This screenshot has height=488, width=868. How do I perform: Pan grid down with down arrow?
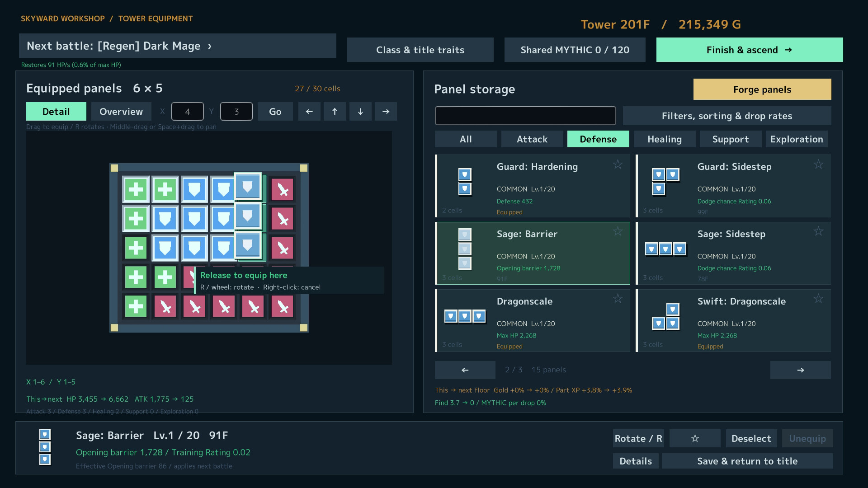point(360,112)
